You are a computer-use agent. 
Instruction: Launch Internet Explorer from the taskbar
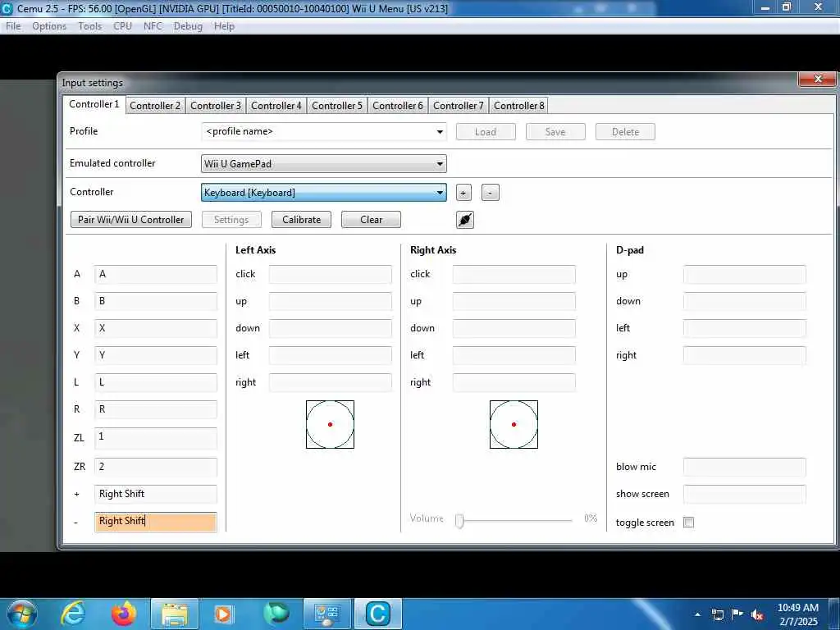point(73,614)
